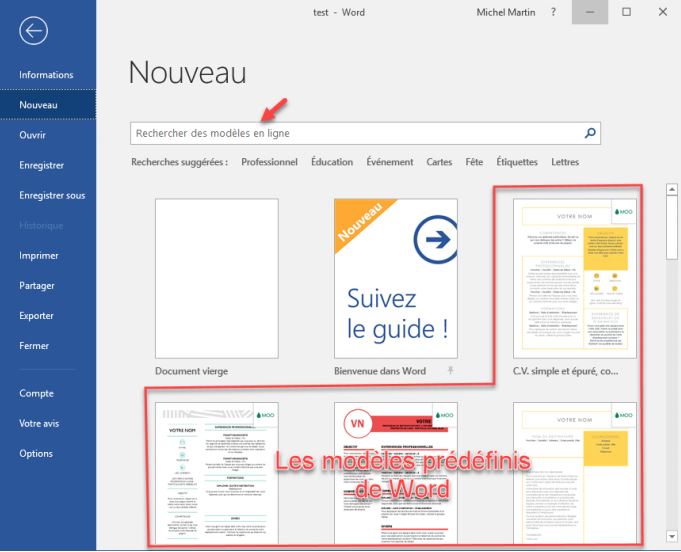Select Ouvrir in the sidebar

[33, 135]
